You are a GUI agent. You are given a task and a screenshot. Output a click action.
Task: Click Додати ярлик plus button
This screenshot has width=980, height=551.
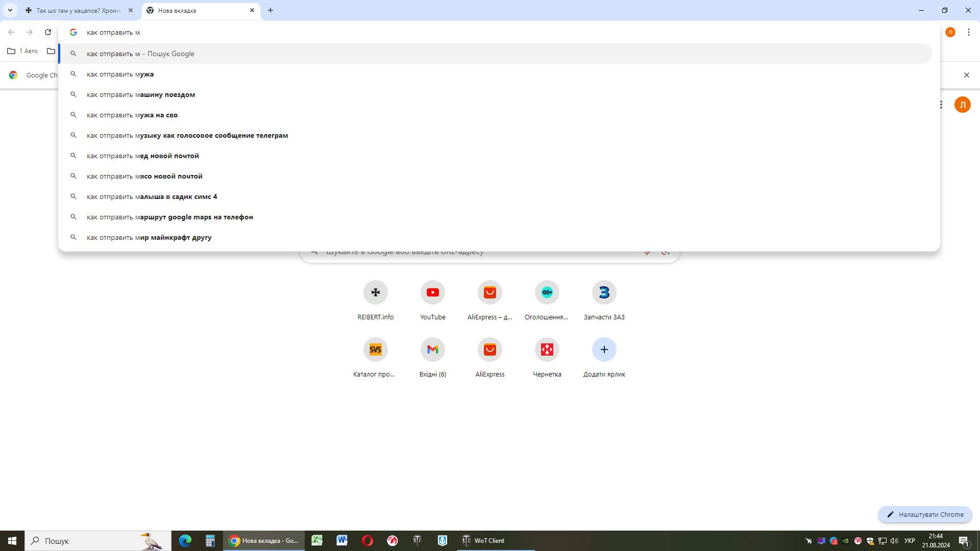click(604, 350)
